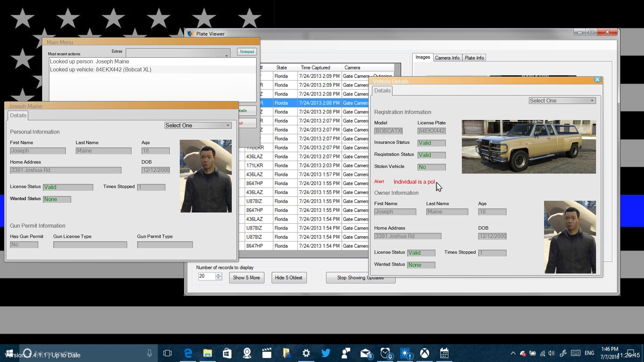Screen dimensions: 644x362
Task: Open Microsoft Edge from taskbar
Action: (x=188, y=353)
